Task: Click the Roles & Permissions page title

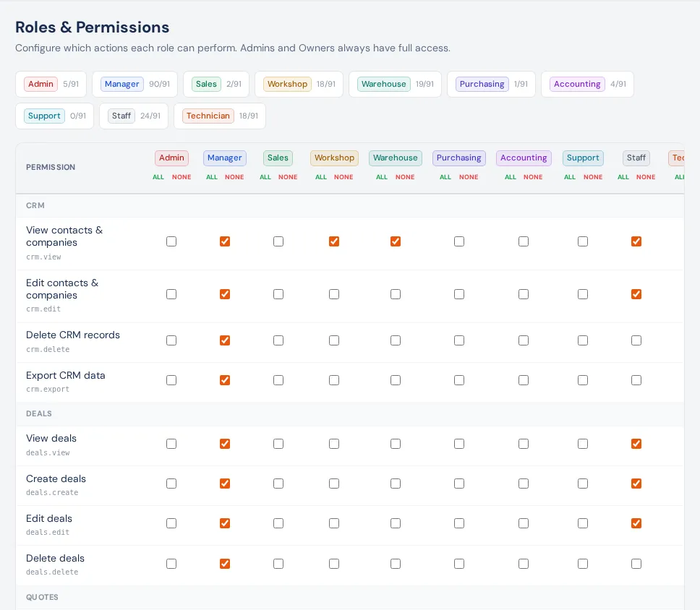Action: point(93,27)
